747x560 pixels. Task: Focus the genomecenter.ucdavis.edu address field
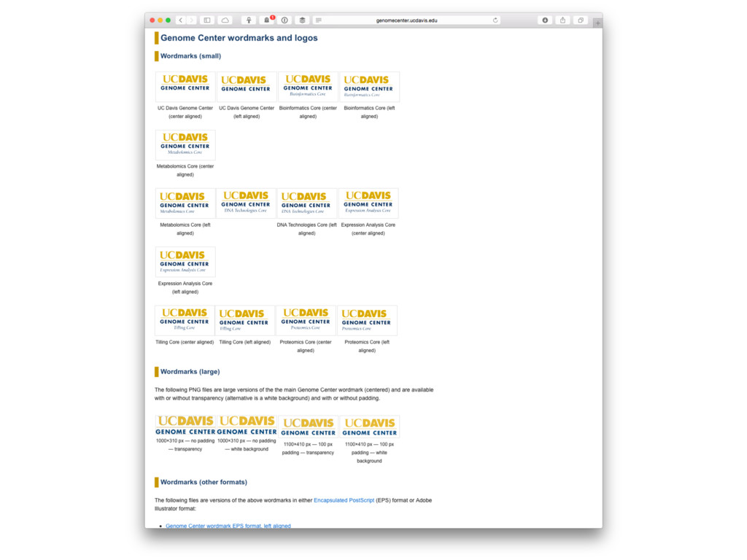tap(407, 20)
